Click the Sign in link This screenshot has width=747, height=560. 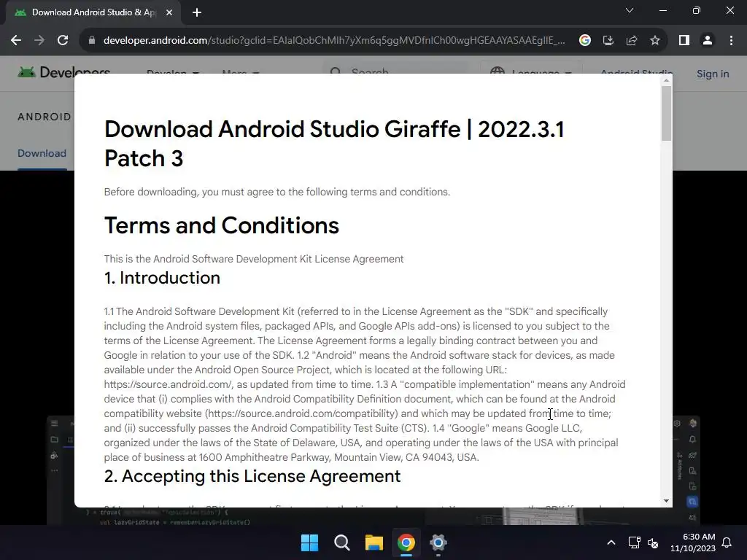(713, 74)
